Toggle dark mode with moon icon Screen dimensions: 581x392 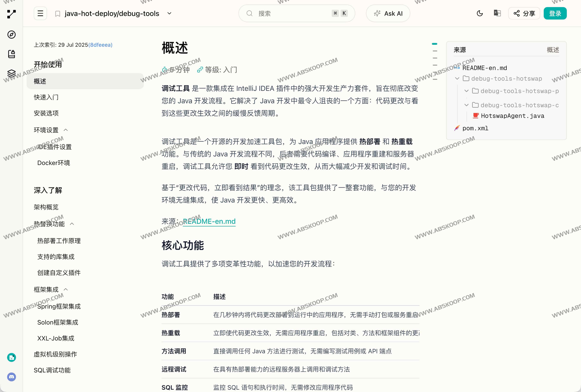click(x=480, y=13)
